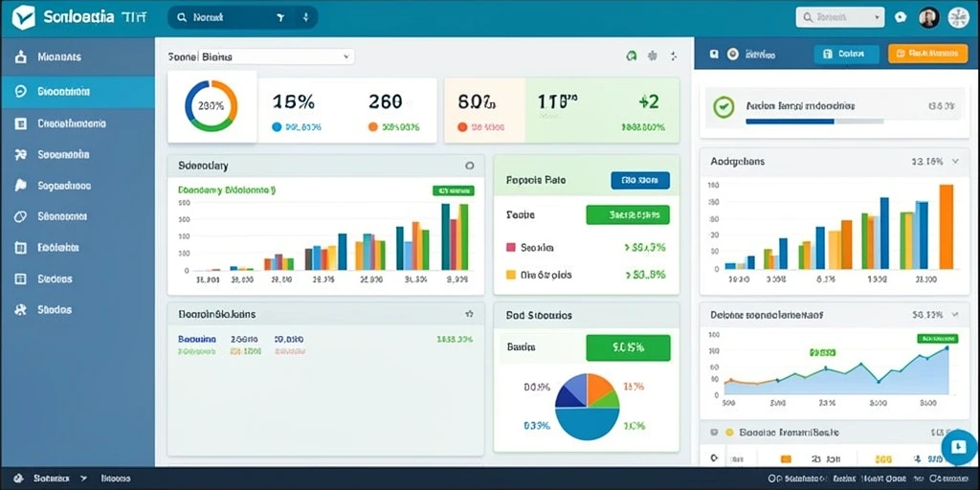Select the blue dot under the 16% stat
The width and height of the screenshot is (980, 490).
tap(277, 127)
